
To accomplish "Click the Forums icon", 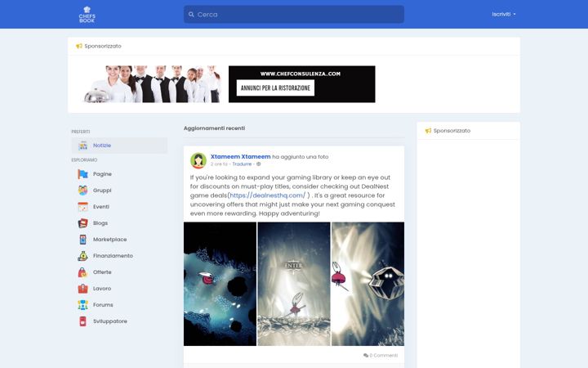I will (82, 305).
